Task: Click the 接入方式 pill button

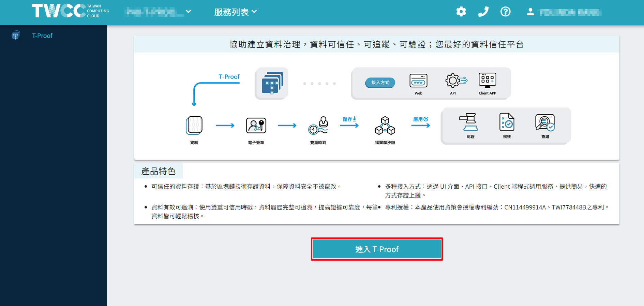Action: 380,83
